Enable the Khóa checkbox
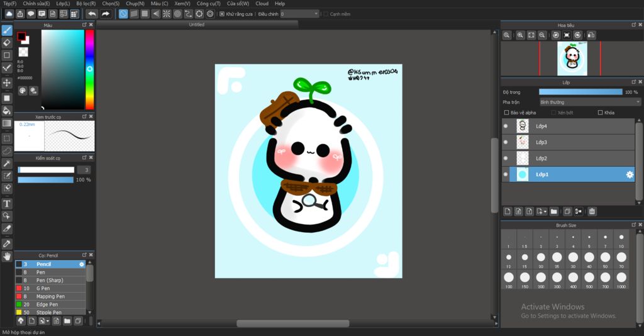This screenshot has height=336, width=644. point(601,113)
